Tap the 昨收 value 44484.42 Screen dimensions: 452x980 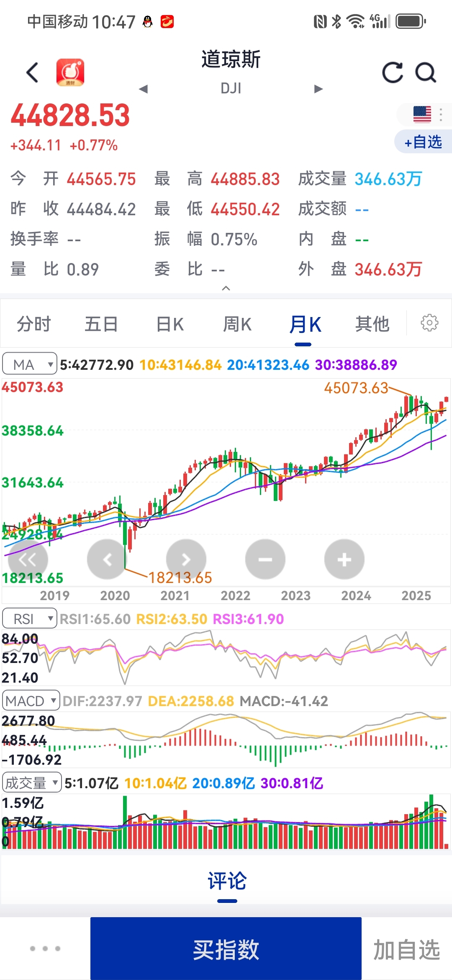[101, 209]
